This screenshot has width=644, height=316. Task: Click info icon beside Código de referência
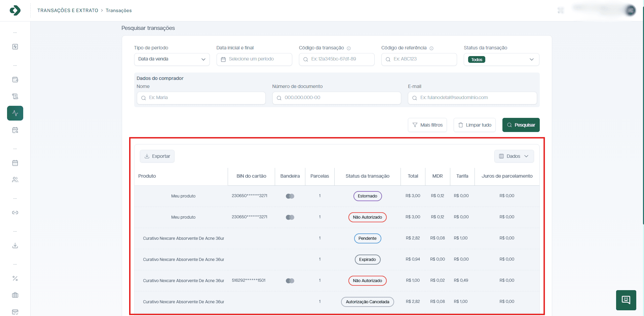point(431,48)
